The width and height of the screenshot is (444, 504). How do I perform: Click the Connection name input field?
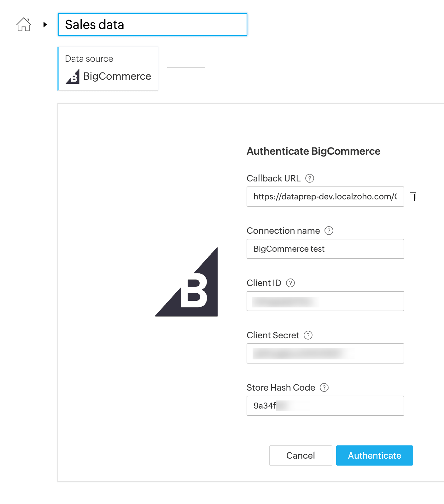tap(325, 249)
